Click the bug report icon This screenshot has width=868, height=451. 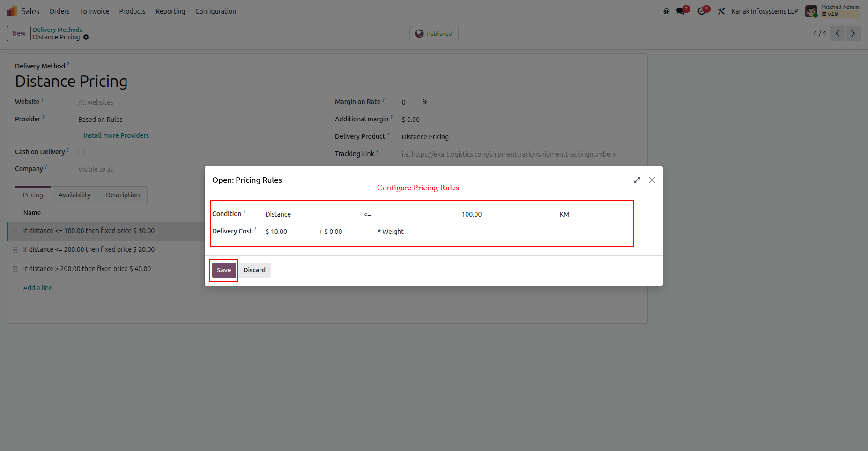666,11
